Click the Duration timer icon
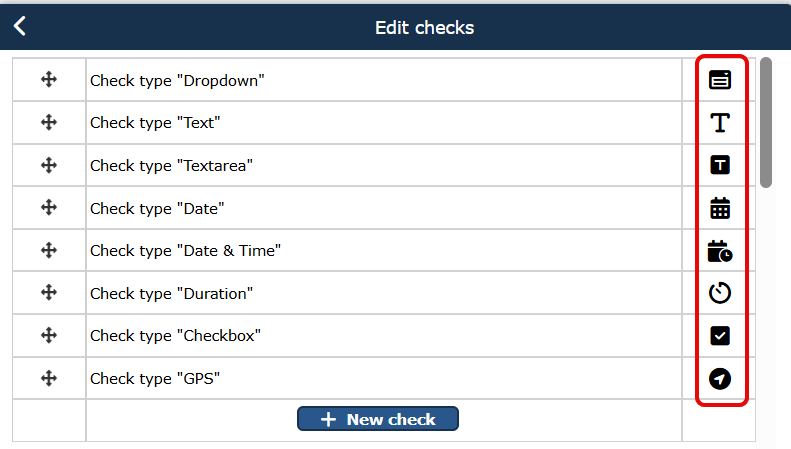The width and height of the screenshot is (791, 449). [720, 293]
